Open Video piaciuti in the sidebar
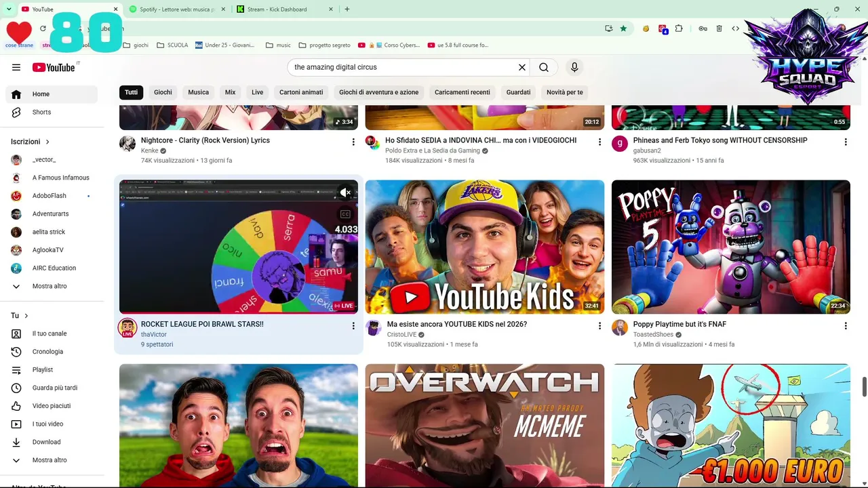 [x=52, y=406]
